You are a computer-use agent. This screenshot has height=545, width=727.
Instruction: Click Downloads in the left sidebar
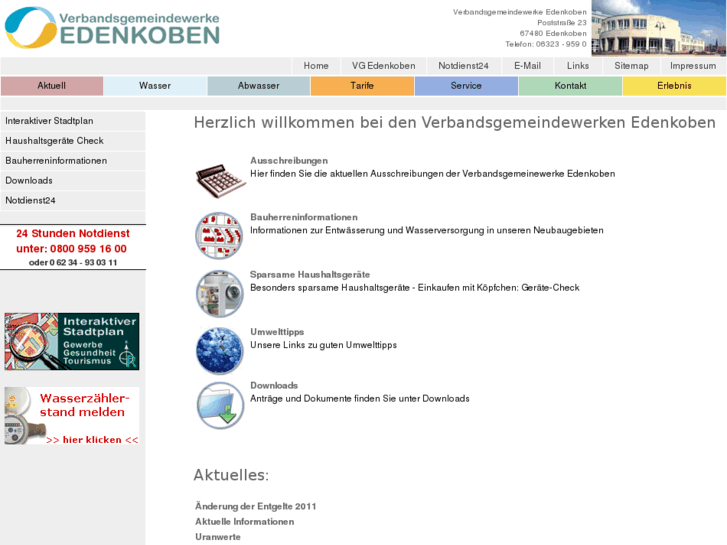(x=73, y=181)
